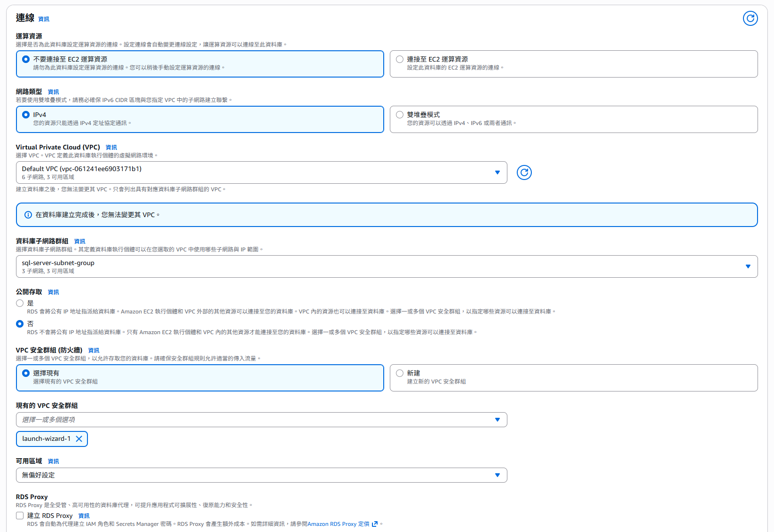Open 資訊 link next to Virtual Private Cloud

(x=111, y=148)
